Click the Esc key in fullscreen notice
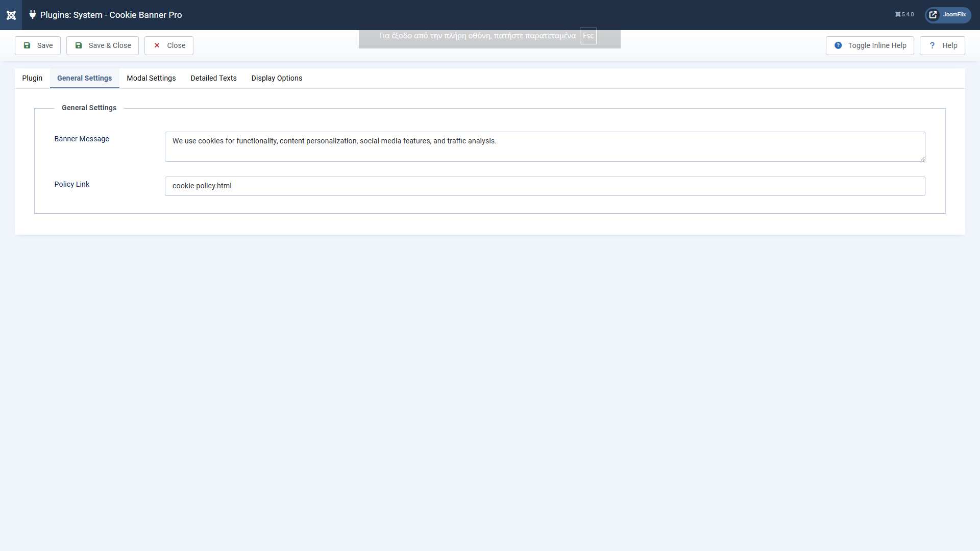980x551 pixels. tap(588, 36)
